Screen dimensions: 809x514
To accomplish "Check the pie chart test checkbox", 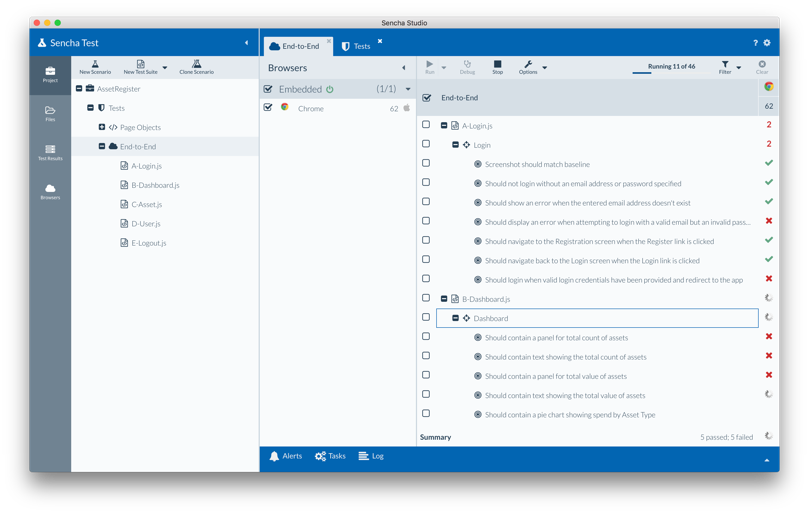I will point(426,413).
